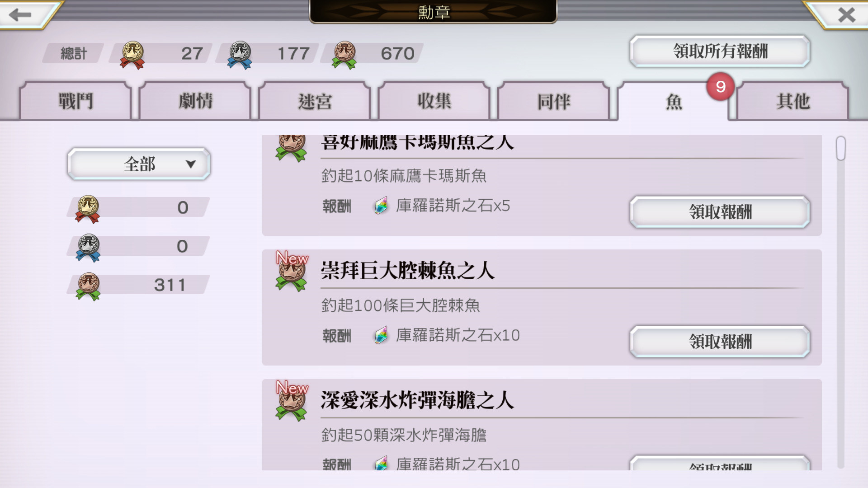The height and width of the screenshot is (488, 868).
Task: Claim reward for 釣起100條巨大腔棘魚
Action: tap(720, 342)
